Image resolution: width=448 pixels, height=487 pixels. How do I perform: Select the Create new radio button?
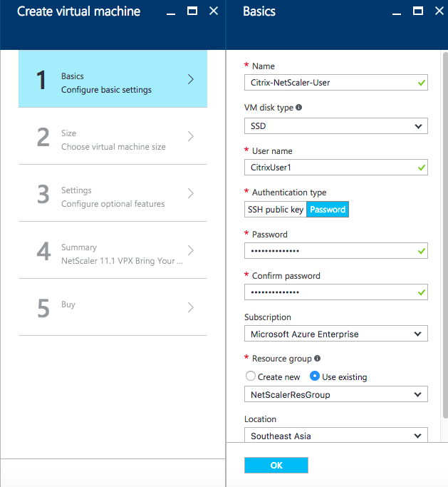pos(251,376)
